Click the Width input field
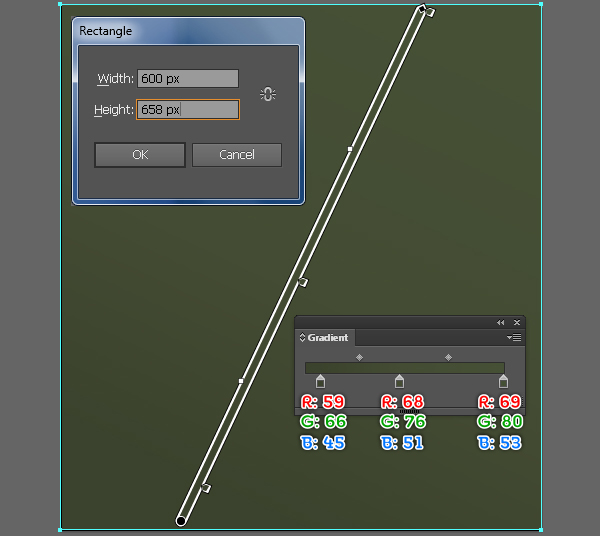This screenshot has height=536, width=600. (188, 78)
